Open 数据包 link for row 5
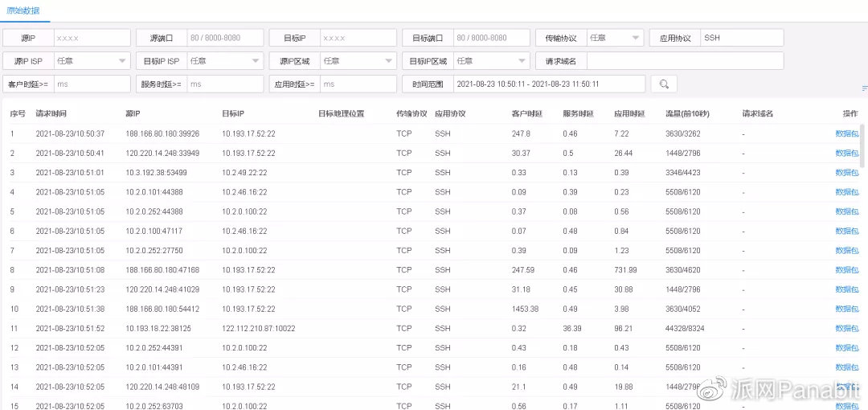 click(847, 211)
